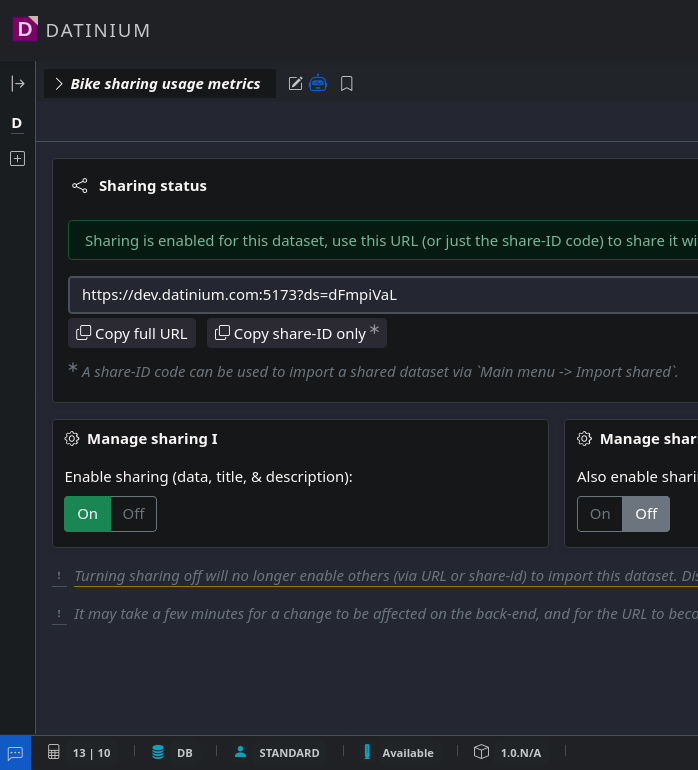Turn sharing On in Manage sharing I
698x770 pixels.
coord(88,514)
